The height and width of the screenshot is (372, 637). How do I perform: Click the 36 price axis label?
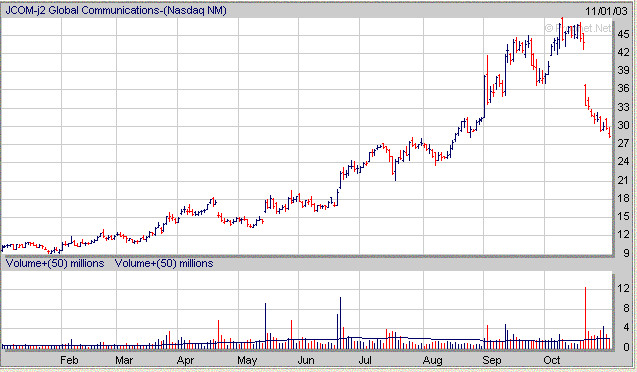(x=623, y=88)
